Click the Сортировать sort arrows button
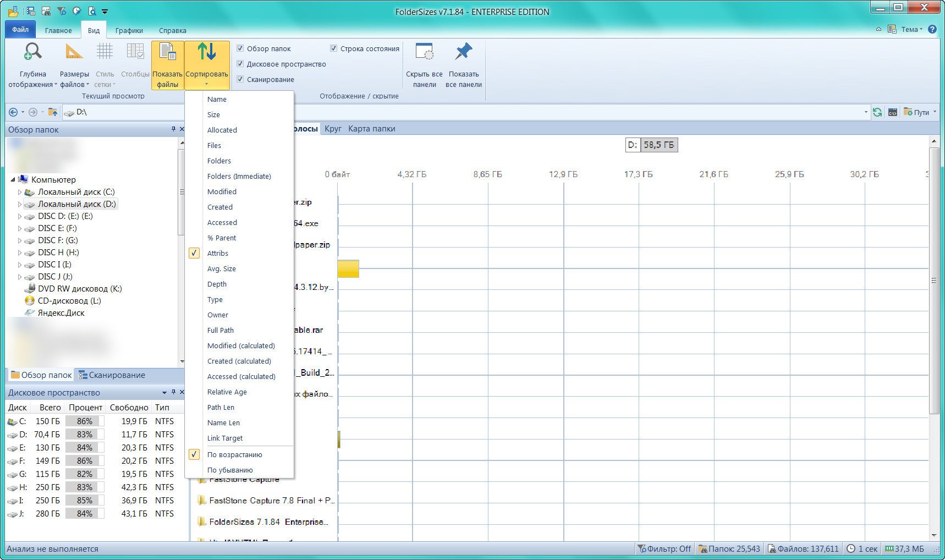 (x=207, y=65)
